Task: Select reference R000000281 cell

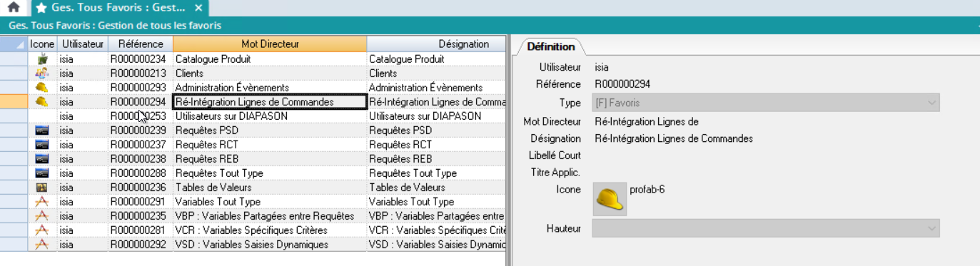Action: point(141,230)
